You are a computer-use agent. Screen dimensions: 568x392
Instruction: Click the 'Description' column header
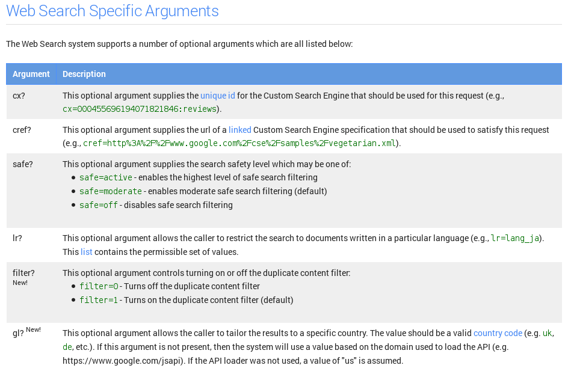pyautogui.click(x=84, y=74)
